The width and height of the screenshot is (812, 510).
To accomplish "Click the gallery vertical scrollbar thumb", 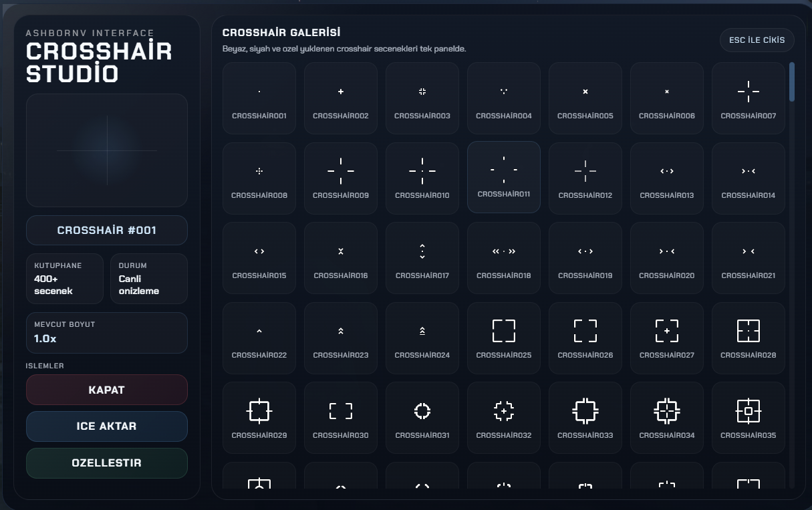I will click(x=792, y=82).
